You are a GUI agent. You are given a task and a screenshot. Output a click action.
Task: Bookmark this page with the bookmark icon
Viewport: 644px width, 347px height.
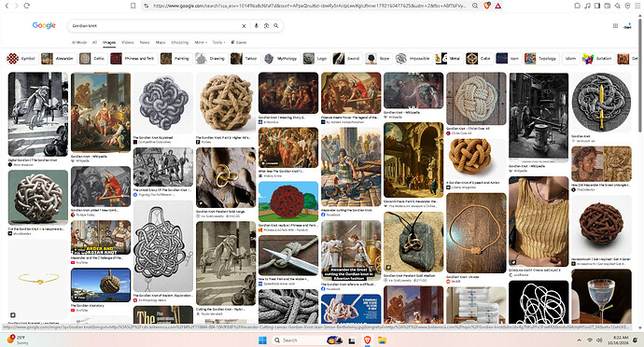coord(133,6)
